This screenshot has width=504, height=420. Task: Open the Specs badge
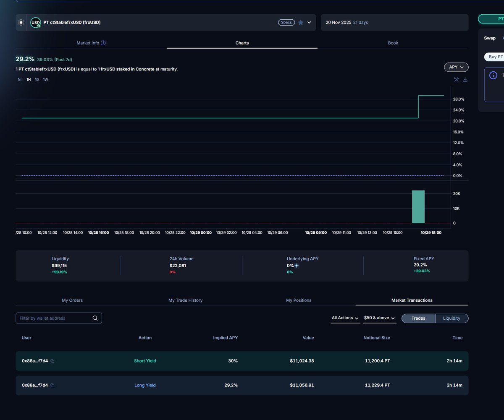[x=286, y=23]
